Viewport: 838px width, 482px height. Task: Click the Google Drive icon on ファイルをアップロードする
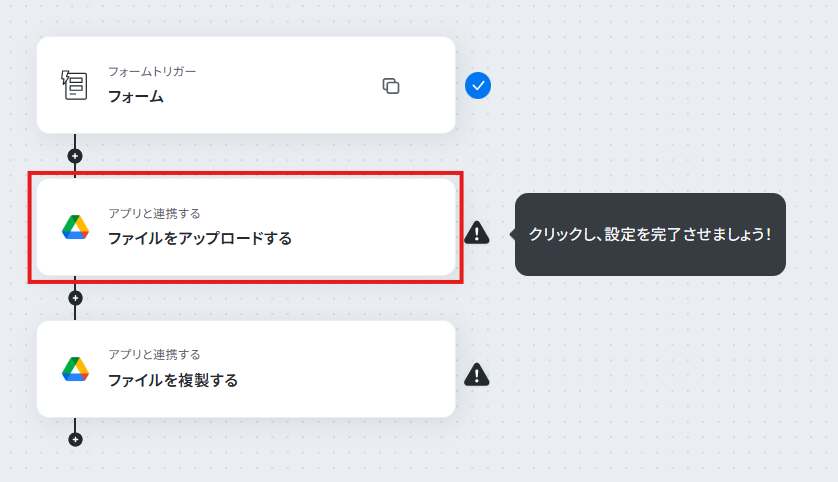click(x=75, y=227)
